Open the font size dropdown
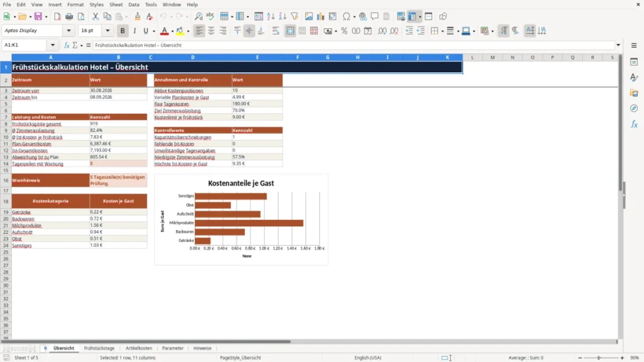The image size is (644, 362). pyautogui.click(x=108, y=31)
